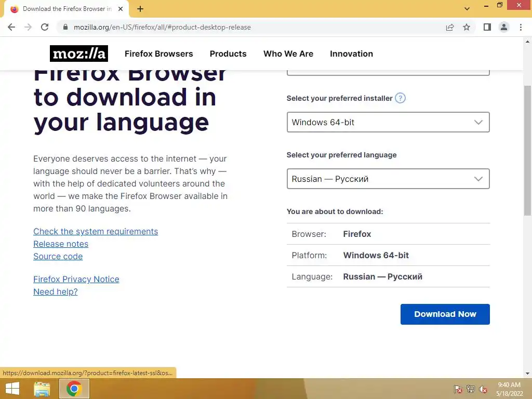The width and height of the screenshot is (532, 399).
Task: Click the browser forward arrow
Action: coord(28,27)
